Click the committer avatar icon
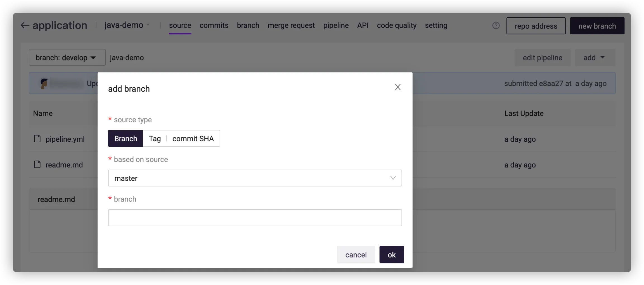This screenshot has width=644, height=285. [x=44, y=83]
